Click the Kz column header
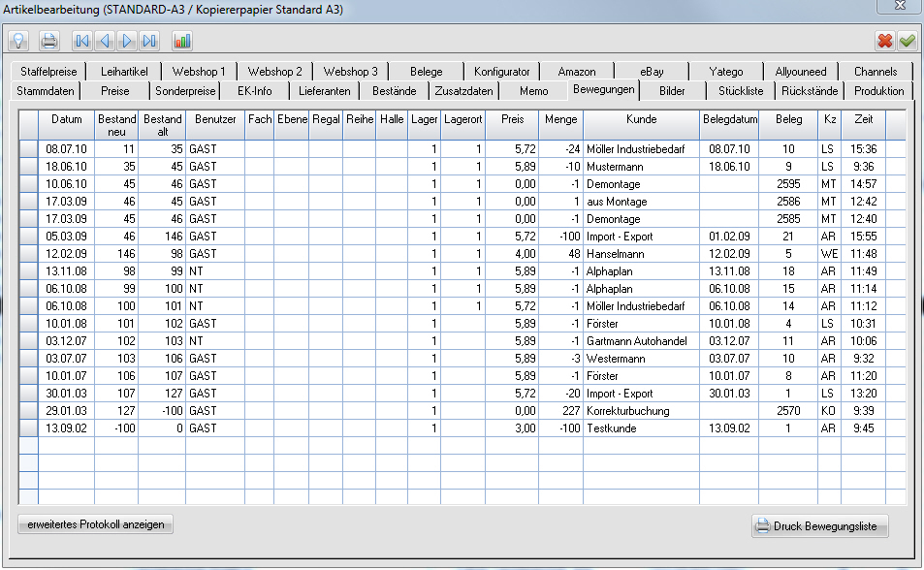 830,125
